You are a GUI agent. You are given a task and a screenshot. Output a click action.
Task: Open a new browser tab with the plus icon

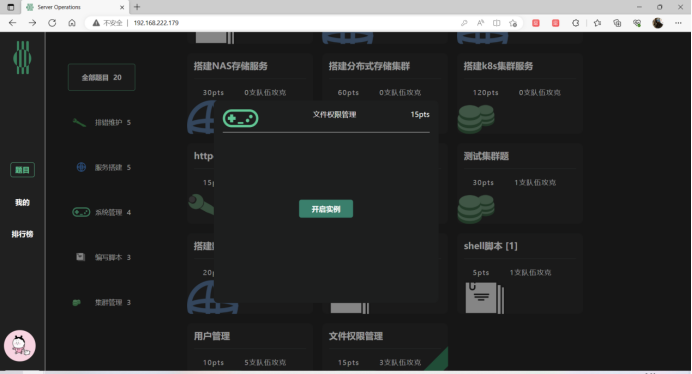pos(137,7)
